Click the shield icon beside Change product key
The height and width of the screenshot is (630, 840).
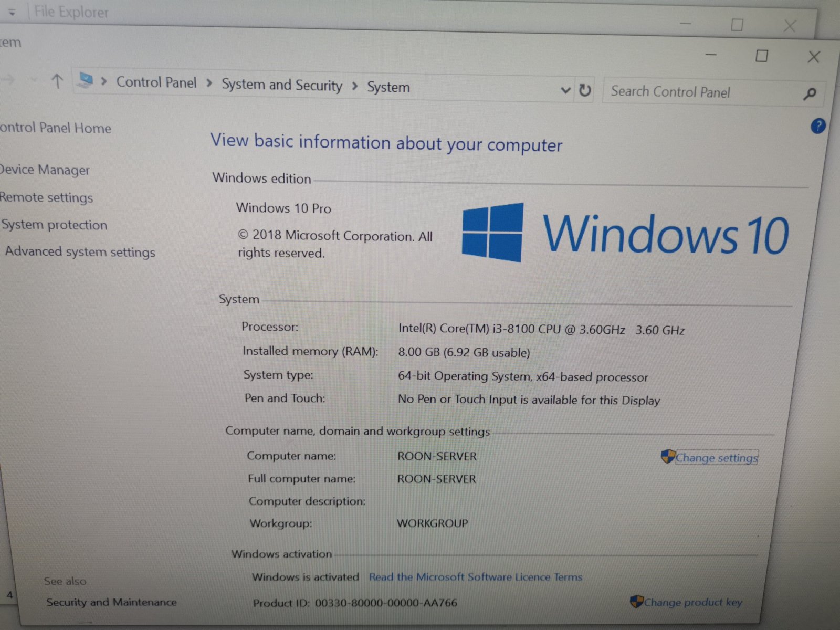(x=637, y=601)
